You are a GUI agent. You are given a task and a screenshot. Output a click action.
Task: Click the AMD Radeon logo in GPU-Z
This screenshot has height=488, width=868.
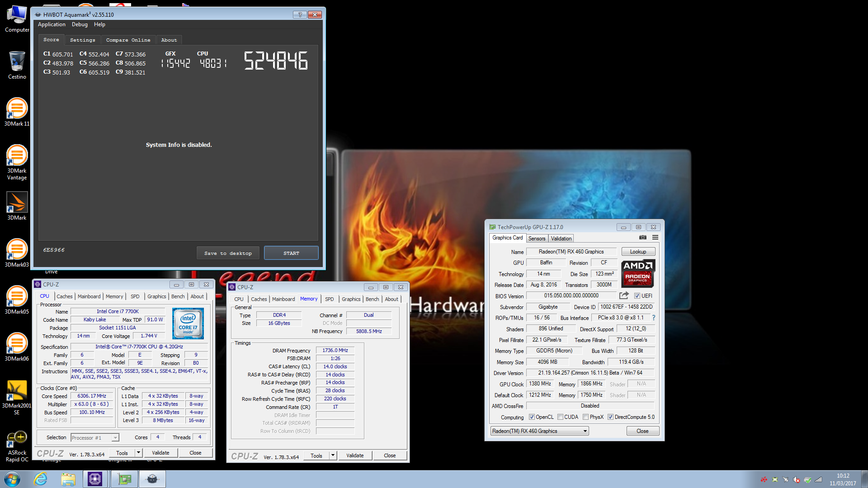(x=638, y=273)
